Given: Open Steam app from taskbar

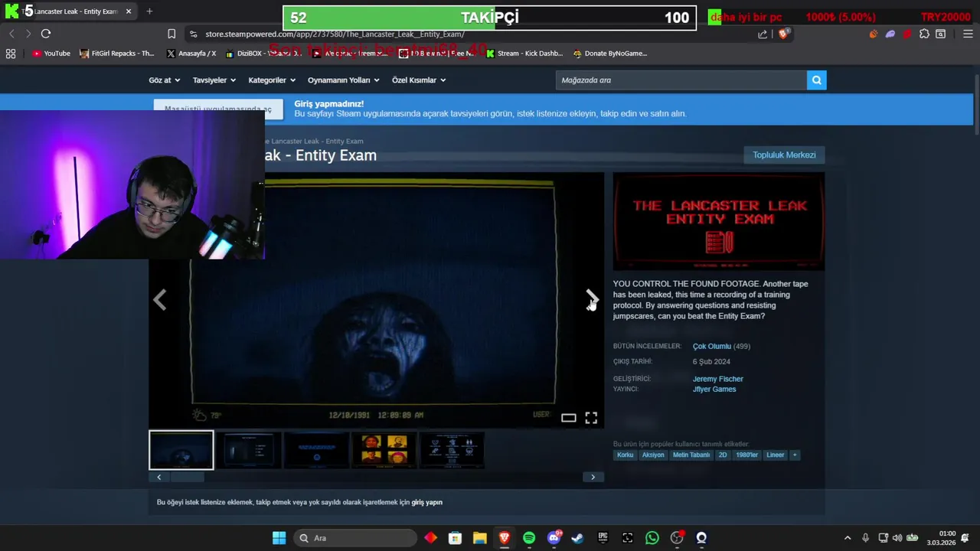Looking at the screenshot, I should click(577, 538).
